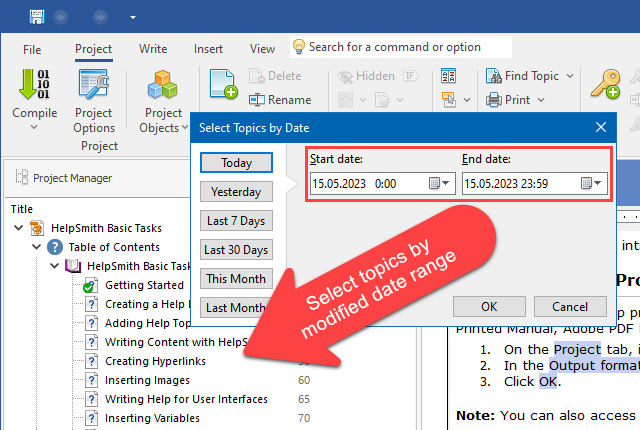Select the HelpSmith Basic Tasks project item
Screen dimensions: 640x430
coord(106,228)
